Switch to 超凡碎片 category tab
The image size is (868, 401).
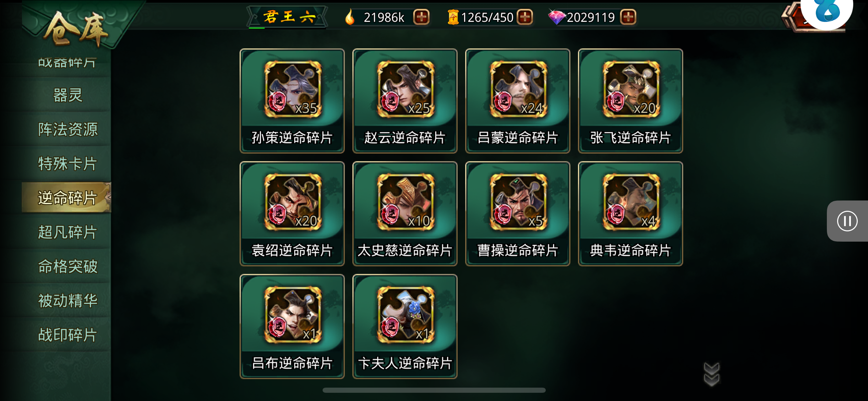(68, 232)
